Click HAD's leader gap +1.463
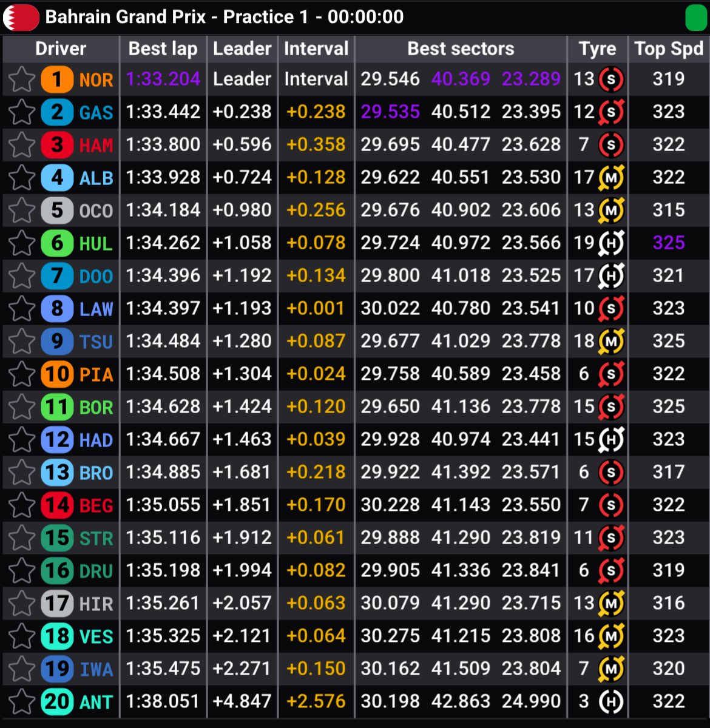The height and width of the screenshot is (728, 710). tap(242, 439)
